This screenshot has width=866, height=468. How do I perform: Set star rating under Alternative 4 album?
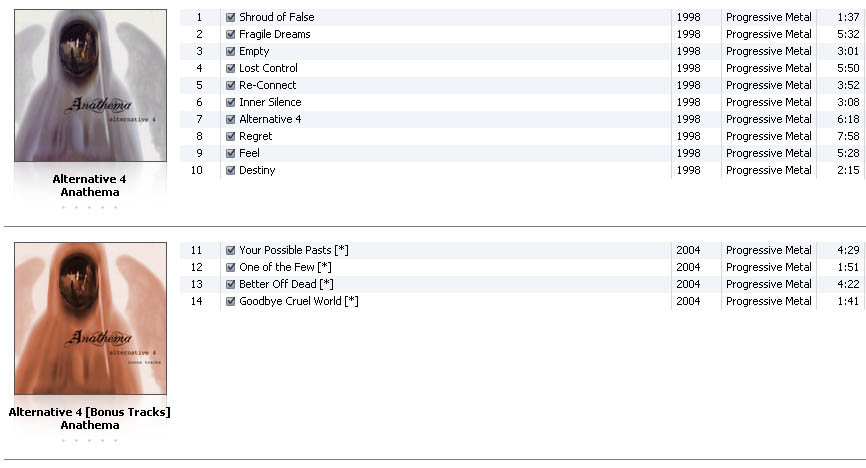click(x=89, y=208)
